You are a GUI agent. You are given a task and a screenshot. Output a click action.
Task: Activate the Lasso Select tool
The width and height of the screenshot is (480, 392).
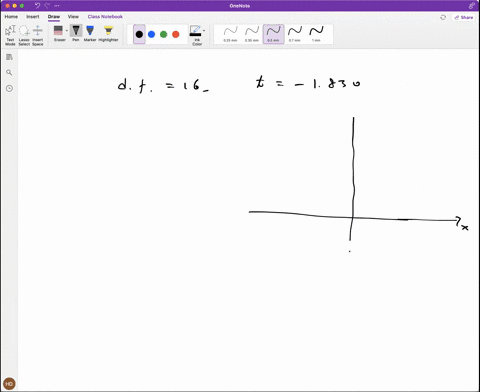point(24,35)
